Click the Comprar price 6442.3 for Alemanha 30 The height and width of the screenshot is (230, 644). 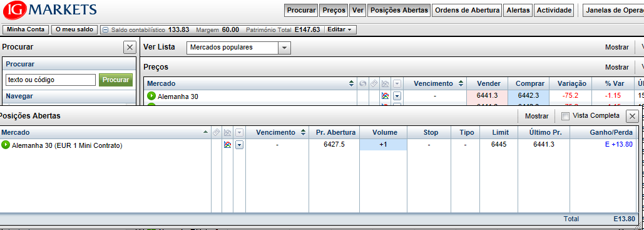tap(528, 95)
